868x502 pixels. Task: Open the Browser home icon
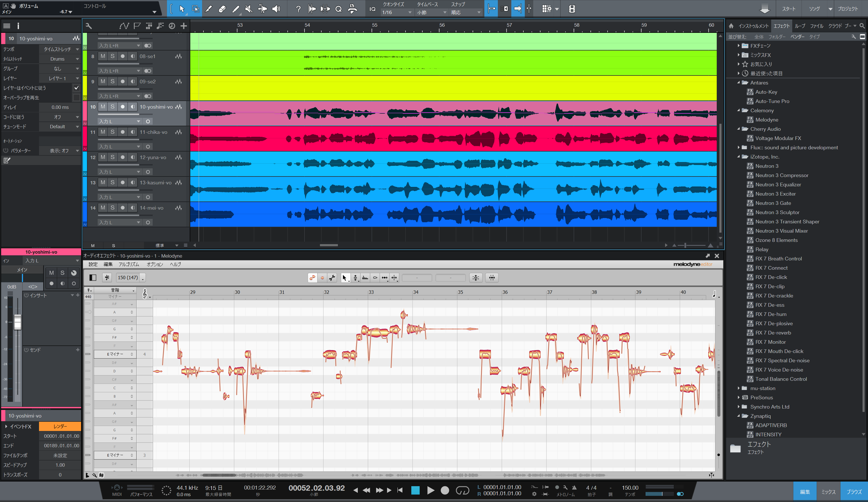click(x=731, y=26)
